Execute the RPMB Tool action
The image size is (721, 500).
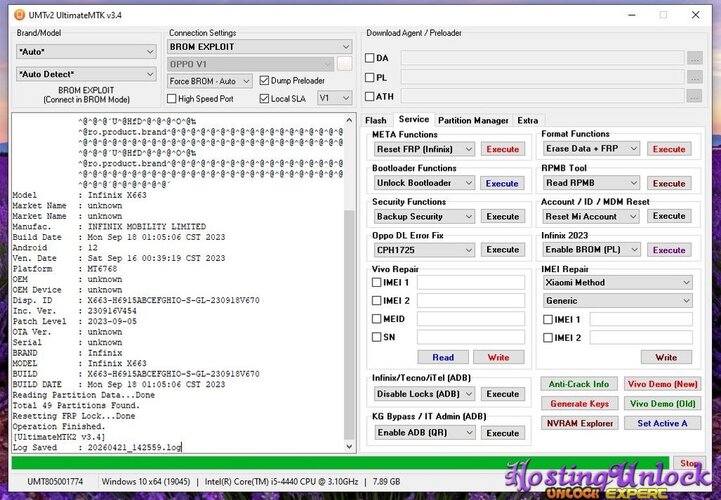click(669, 183)
